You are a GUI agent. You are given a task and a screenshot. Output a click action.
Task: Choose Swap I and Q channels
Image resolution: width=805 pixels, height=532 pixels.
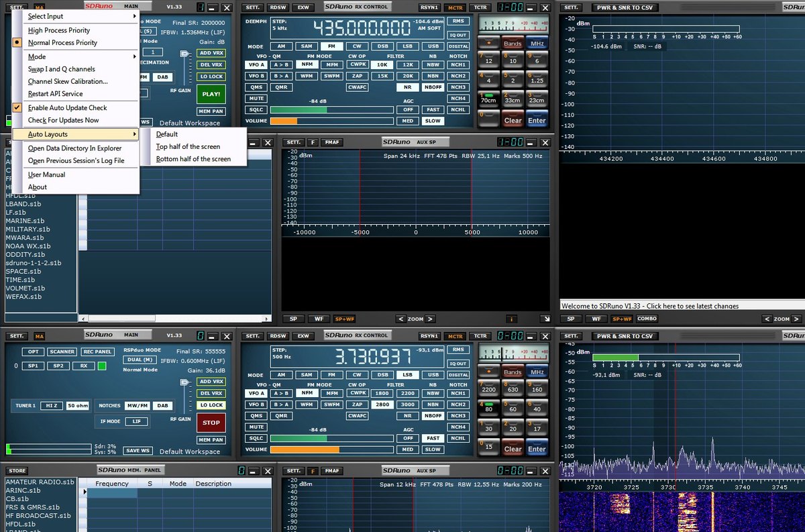pos(62,69)
